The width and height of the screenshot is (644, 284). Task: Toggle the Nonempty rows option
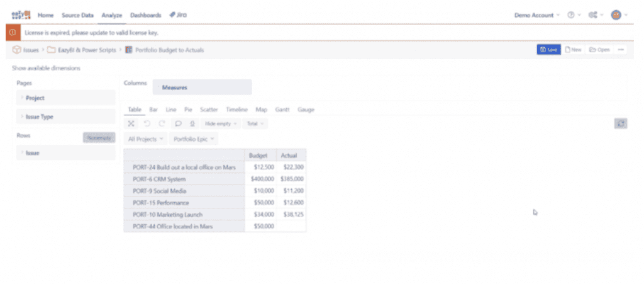(x=99, y=138)
